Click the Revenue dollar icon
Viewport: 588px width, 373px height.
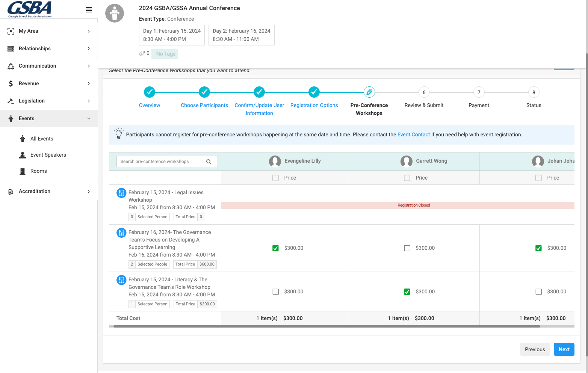pos(11,84)
